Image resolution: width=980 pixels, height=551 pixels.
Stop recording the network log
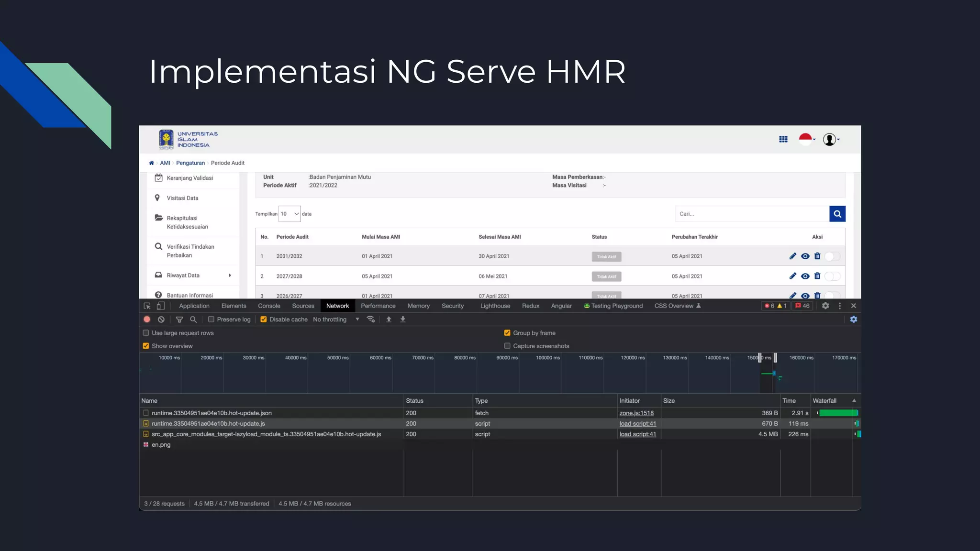point(147,320)
